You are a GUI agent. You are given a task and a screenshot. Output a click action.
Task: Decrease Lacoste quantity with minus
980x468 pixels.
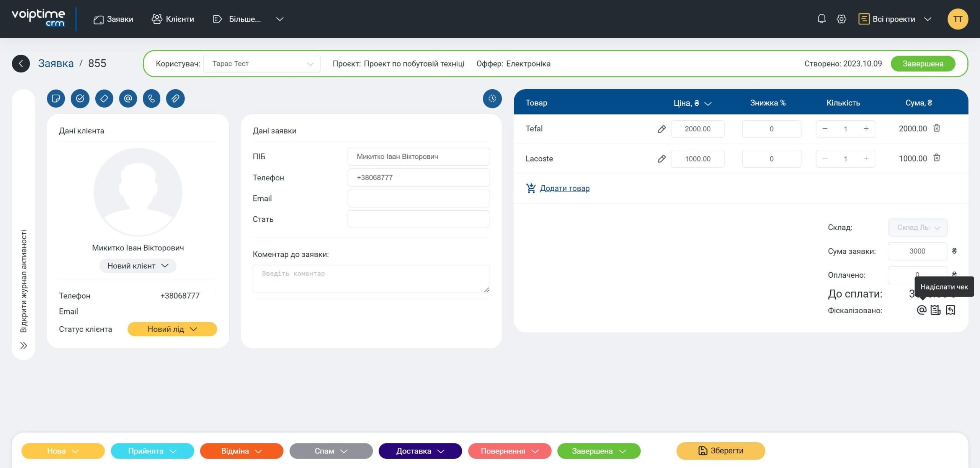(x=825, y=159)
